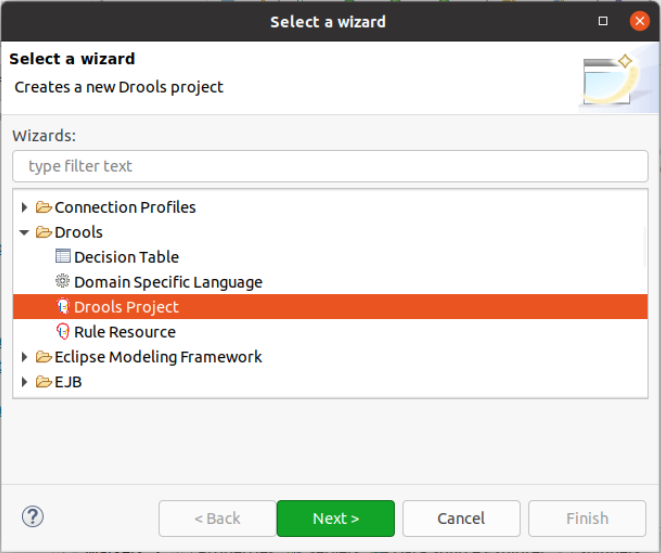Select the Rule Resource wizard entry

point(124,332)
